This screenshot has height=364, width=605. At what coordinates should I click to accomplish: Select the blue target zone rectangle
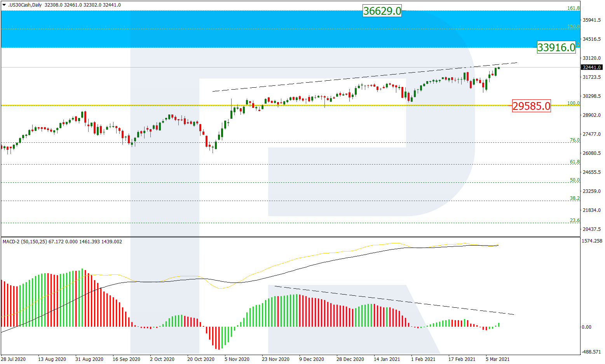290,29
